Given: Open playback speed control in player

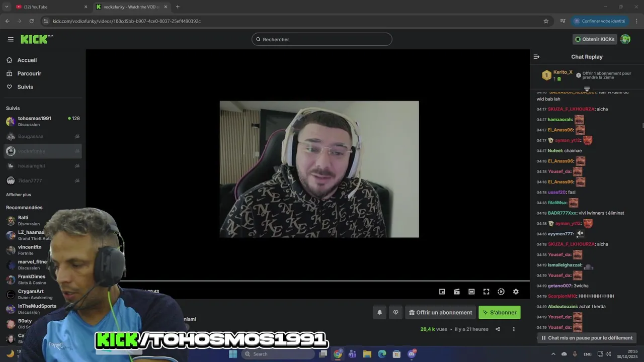Looking at the screenshot, I should point(501,292).
